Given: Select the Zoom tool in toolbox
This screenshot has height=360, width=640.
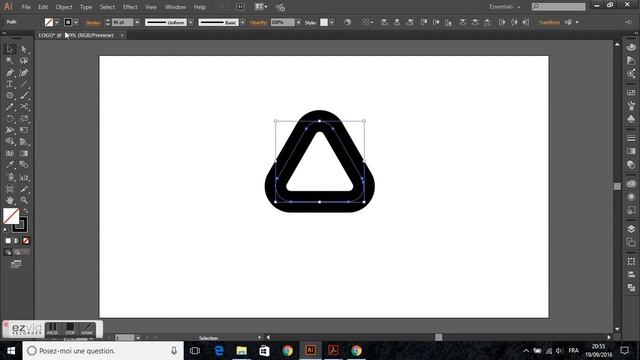Looking at the screenshot, I should pyautogui.click(x=24, y=200).
